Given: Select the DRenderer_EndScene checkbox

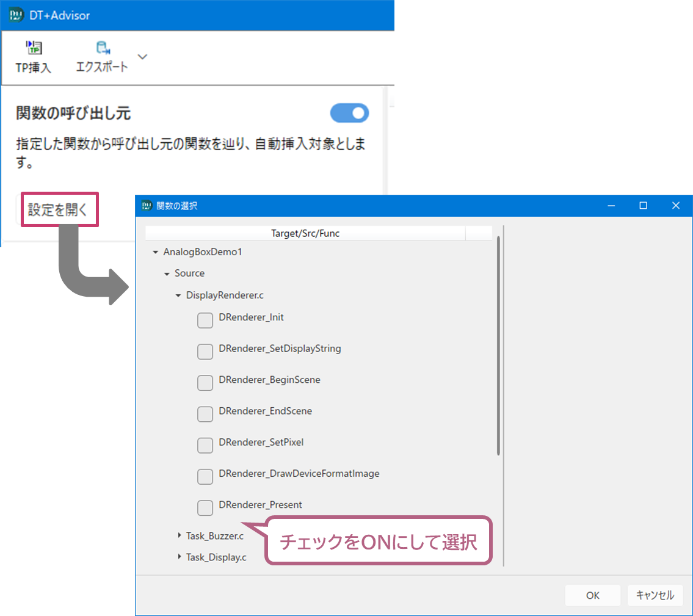Looking at the screenshot, I should [x=205, y=413].
